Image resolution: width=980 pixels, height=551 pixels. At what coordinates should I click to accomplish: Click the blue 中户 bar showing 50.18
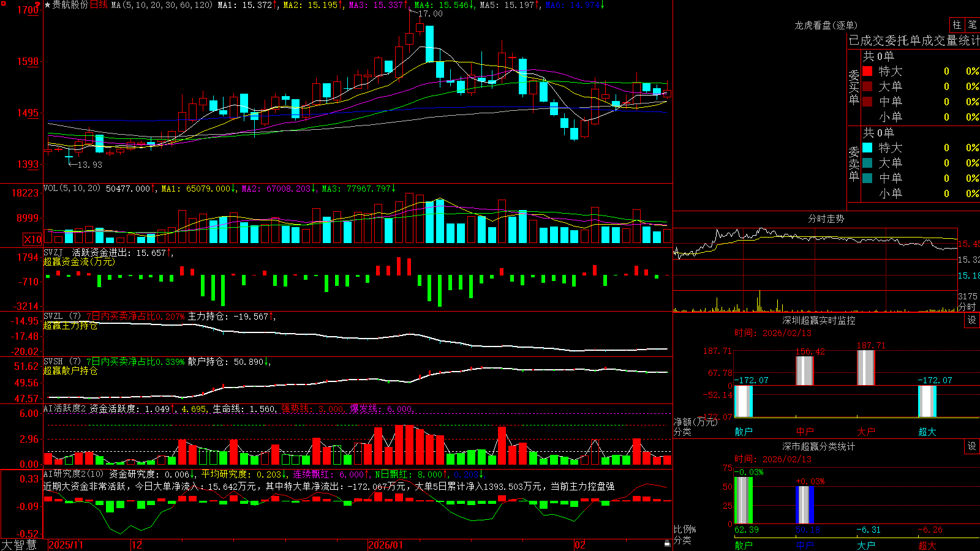pos(805,505)
